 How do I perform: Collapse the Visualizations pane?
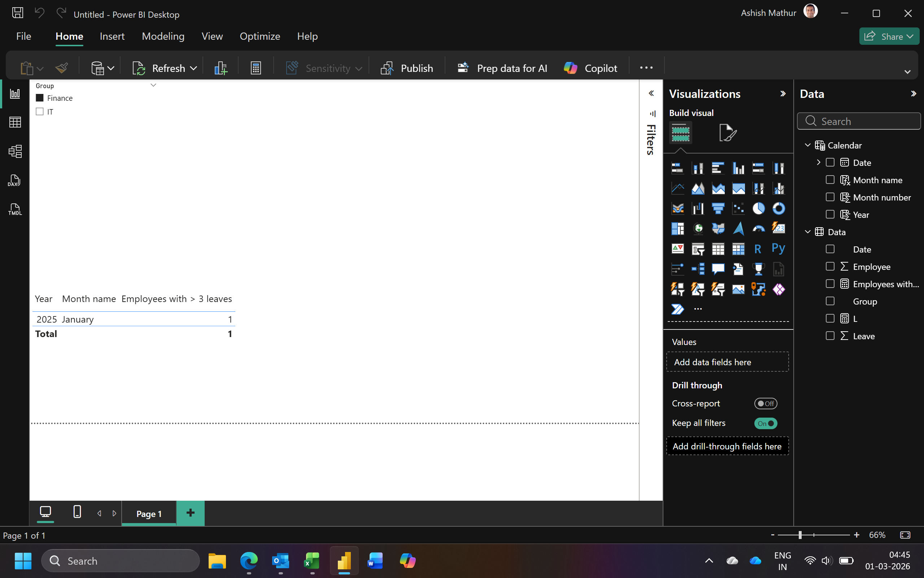coord(783,94)
